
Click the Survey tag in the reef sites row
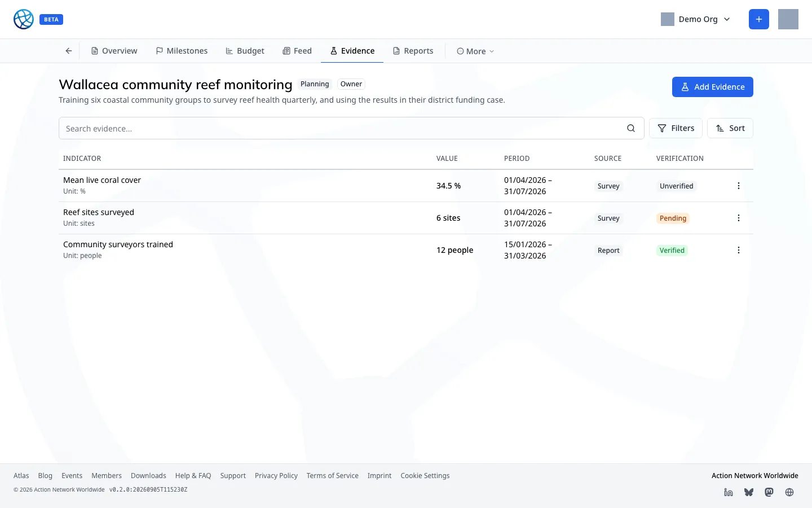coord(608,218)
